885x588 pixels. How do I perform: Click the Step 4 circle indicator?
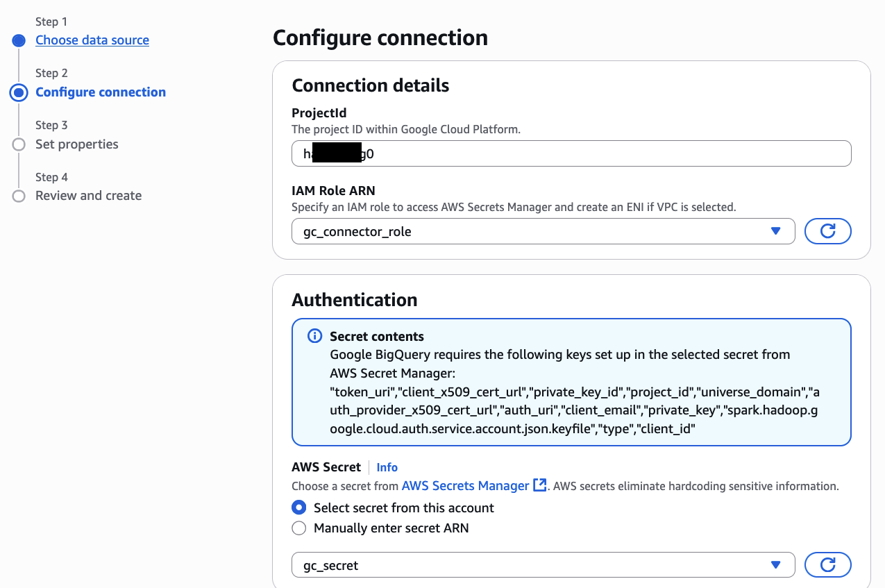[x=19, y=196]
